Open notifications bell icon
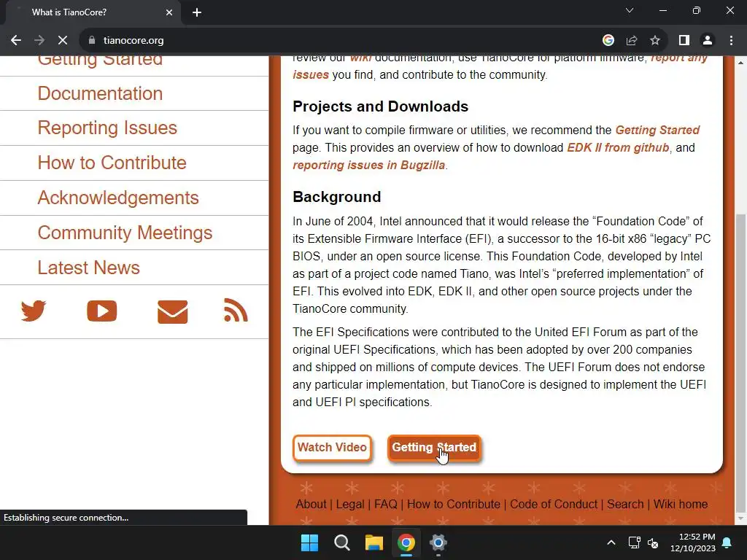The width and height of the screenshot is (747, 560). click(727, 542)
